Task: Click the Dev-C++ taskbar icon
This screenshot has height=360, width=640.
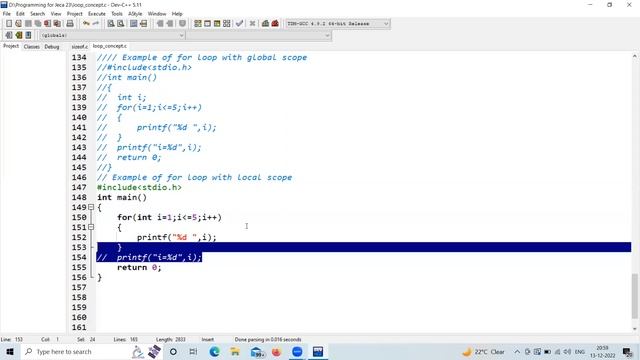Action: (318, 352)
